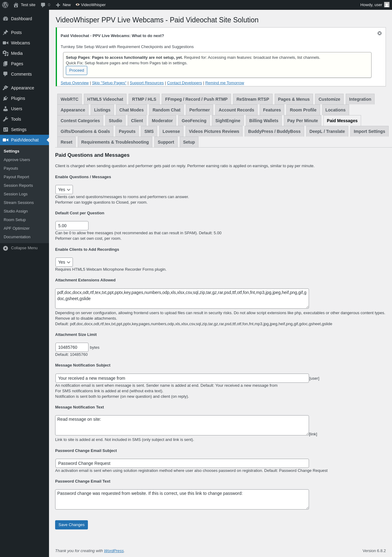
Task: Click Remind me Tomorrow link
Action: (225, 83)
